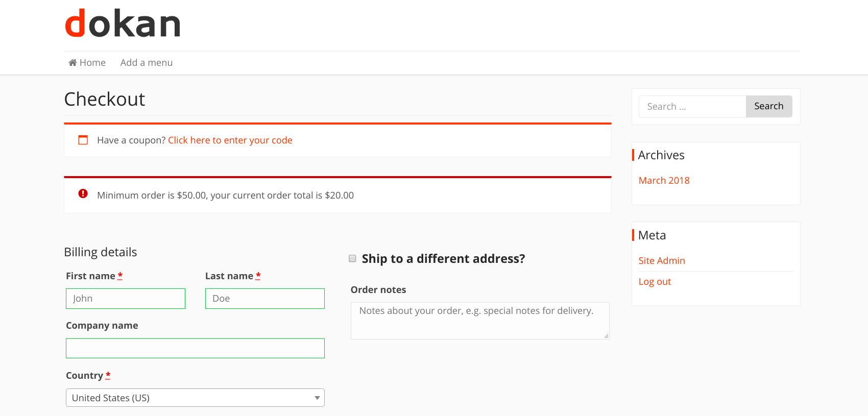Screen dimensions: 868x416
Task: Click the coupon calendar icon
Action: pyautogui.click(x=83, y=140)
